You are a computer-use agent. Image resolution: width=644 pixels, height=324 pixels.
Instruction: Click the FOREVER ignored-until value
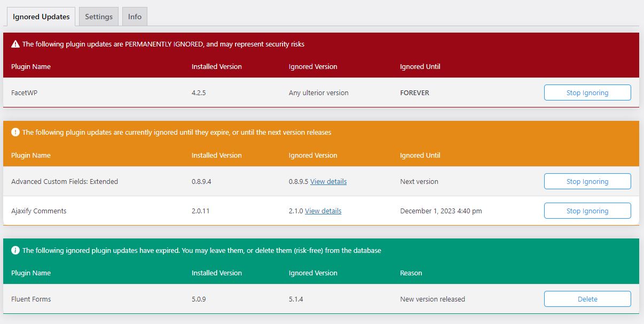pyautogui.click(x=414, y=92)
